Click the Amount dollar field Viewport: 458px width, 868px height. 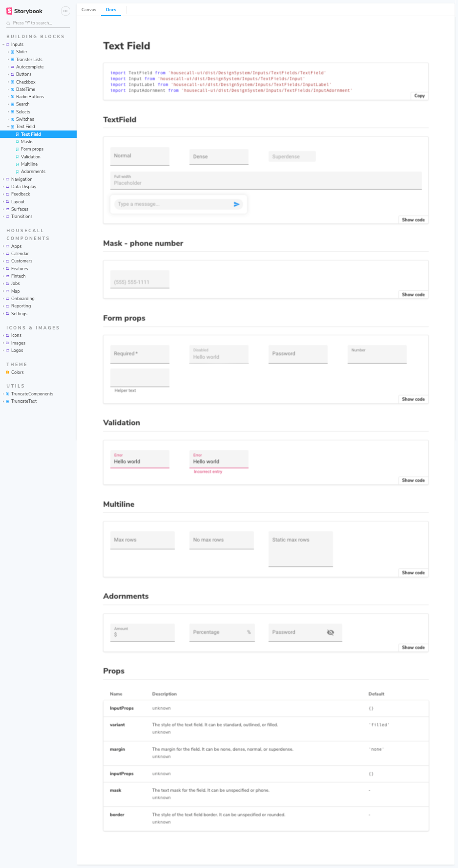(142, 632)
